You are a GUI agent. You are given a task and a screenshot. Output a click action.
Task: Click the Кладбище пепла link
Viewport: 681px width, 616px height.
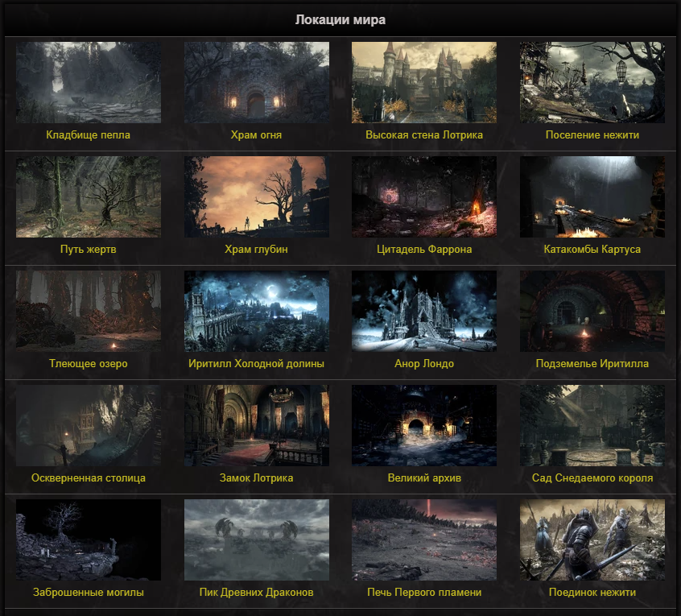click(89, 135)
